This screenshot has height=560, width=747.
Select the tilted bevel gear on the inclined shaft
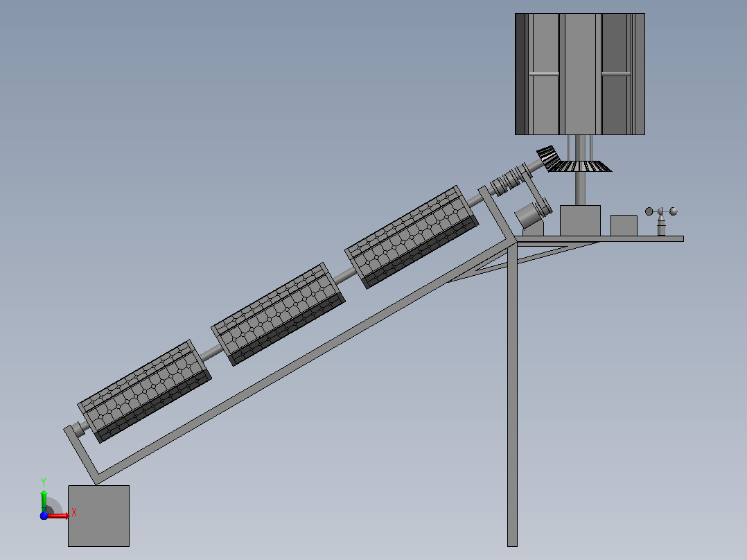coord(548,157)
